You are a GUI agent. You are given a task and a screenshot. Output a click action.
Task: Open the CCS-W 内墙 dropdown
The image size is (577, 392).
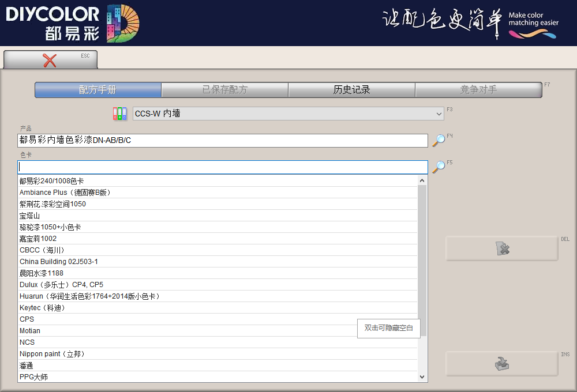[x=288, y=114]
